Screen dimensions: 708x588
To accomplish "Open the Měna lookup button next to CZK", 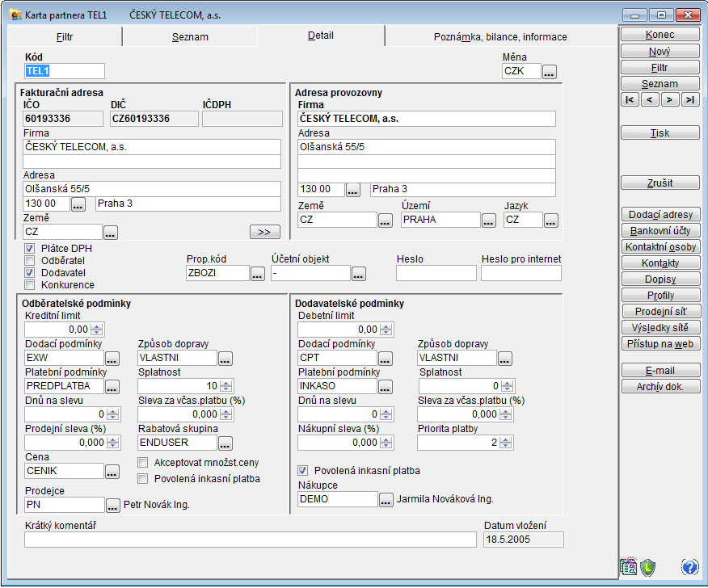I will click(549, 72).
